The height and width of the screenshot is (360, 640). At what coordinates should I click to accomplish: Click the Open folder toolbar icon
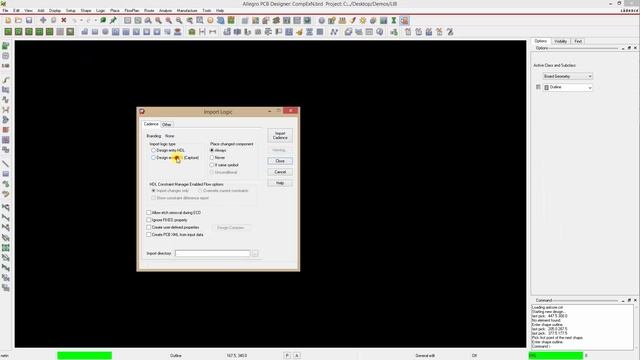[18, 20]
